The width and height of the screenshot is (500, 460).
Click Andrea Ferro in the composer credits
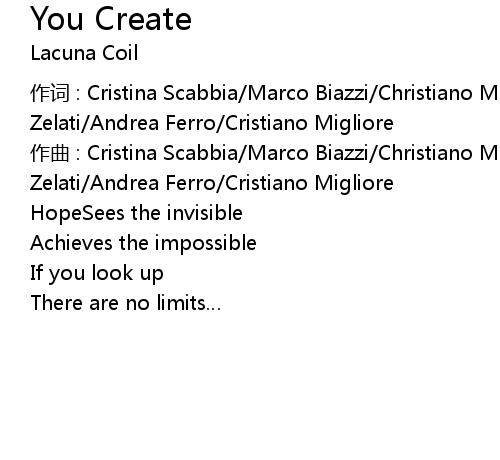point(153,183)
